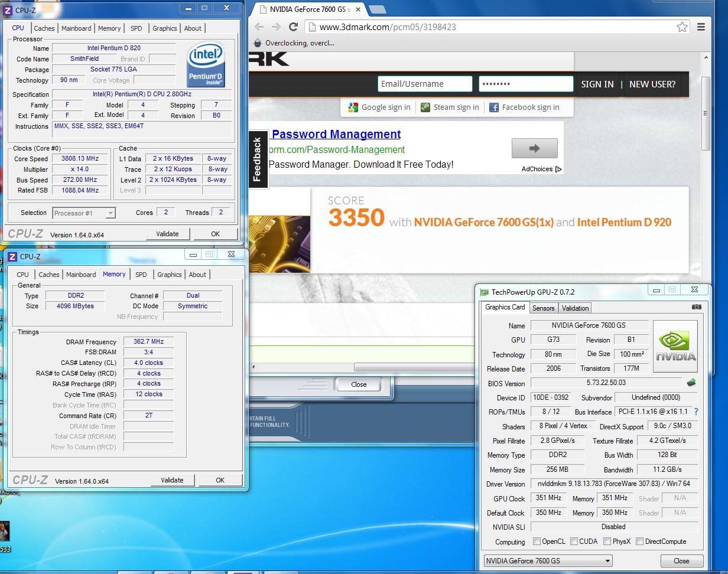
Task: Click AdChoices icon in ad
Action: click(558, 169)
